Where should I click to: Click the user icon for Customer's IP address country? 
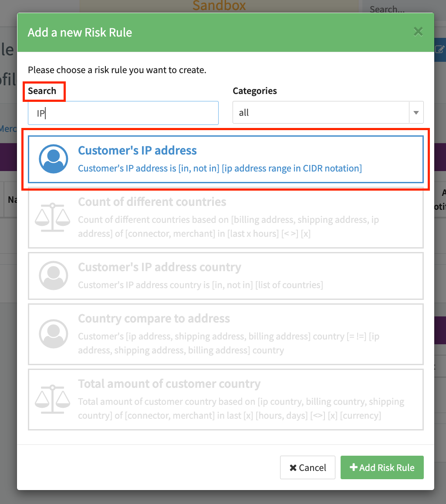pyautogui.click(x=53, y=276)
